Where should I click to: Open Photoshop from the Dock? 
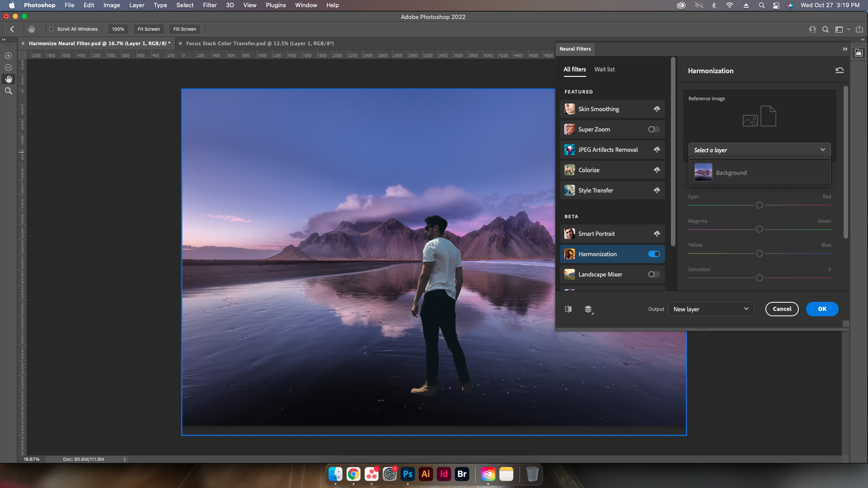407,474
